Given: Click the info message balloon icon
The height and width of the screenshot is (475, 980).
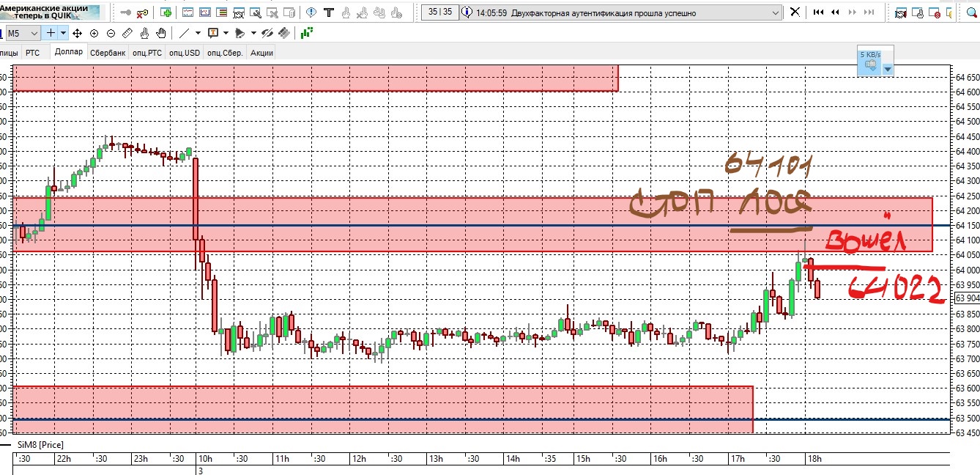Looking at the screenshot, I should pyautogui.click(x=311, y=12).
